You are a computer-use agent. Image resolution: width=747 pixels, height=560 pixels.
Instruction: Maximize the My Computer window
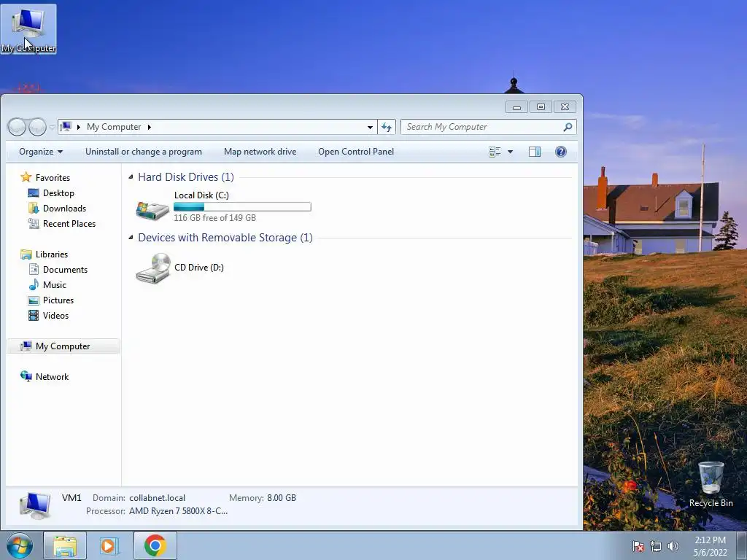coord(541,107)
